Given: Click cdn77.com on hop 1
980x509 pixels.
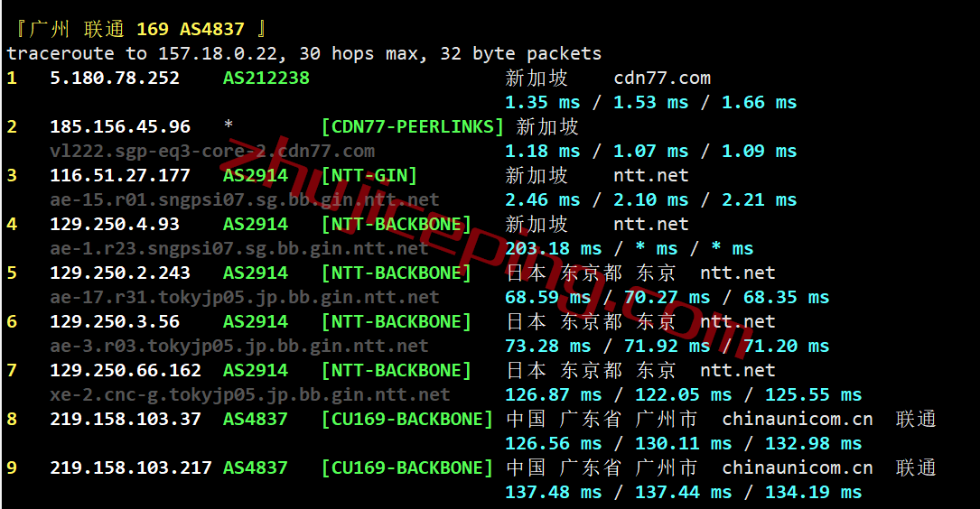Looking at the screenshot, I should tap(662, 79).
